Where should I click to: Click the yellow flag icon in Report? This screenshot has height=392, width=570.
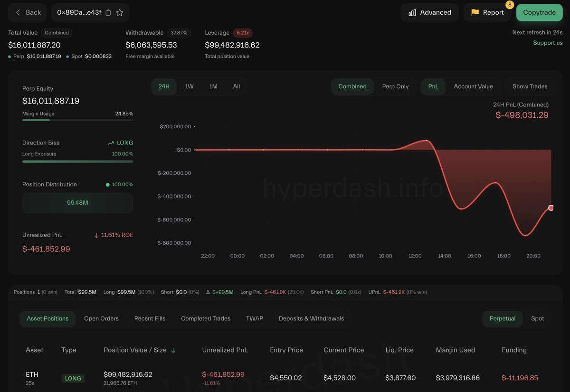tap(475, 13)
